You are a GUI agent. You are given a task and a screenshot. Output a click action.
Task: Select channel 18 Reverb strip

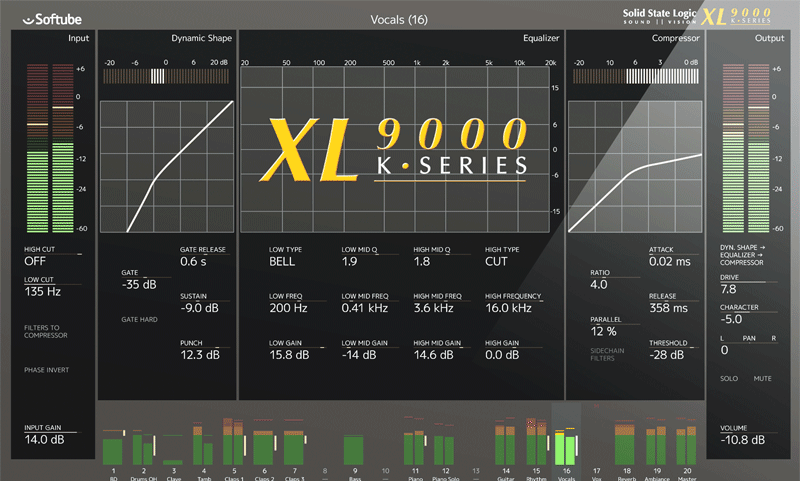(627, 448)
